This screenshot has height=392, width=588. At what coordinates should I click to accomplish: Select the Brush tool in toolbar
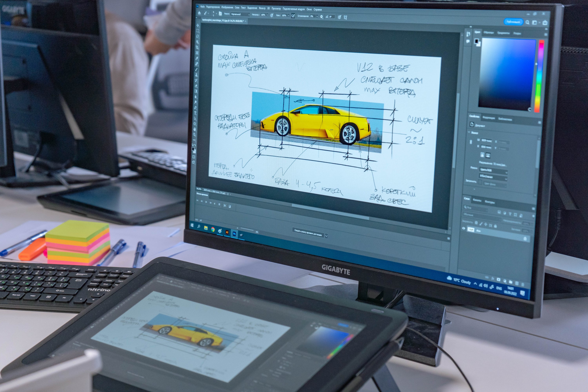197,69
